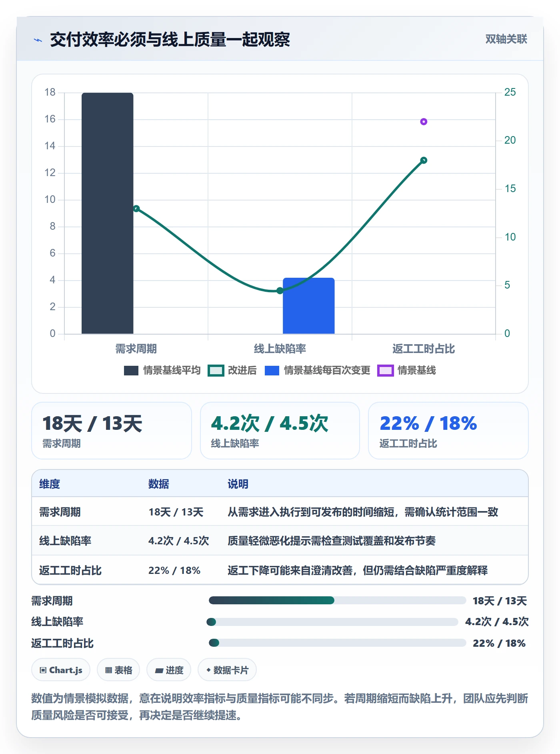Click the green line point at 返工工时占比

click(424, 160)
